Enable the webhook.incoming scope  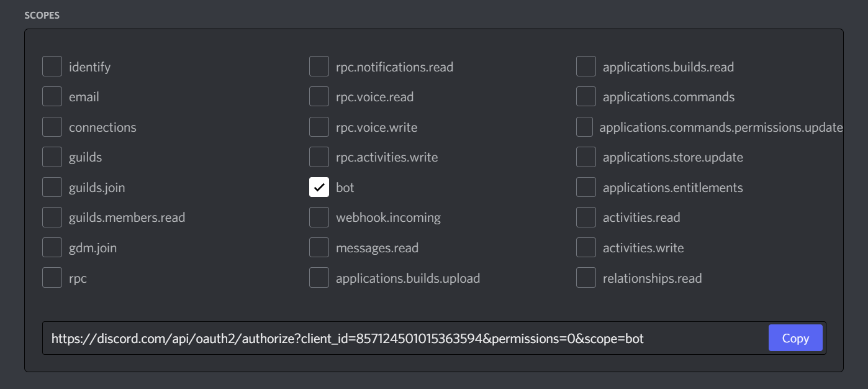tap(319, 217)
